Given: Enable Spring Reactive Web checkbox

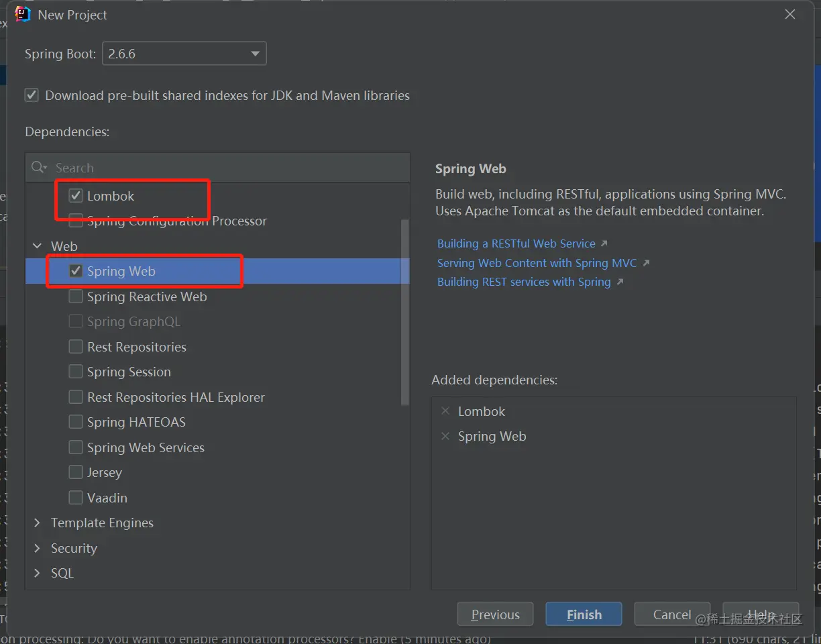Looking at the screenshot, I should pos(76,297).
